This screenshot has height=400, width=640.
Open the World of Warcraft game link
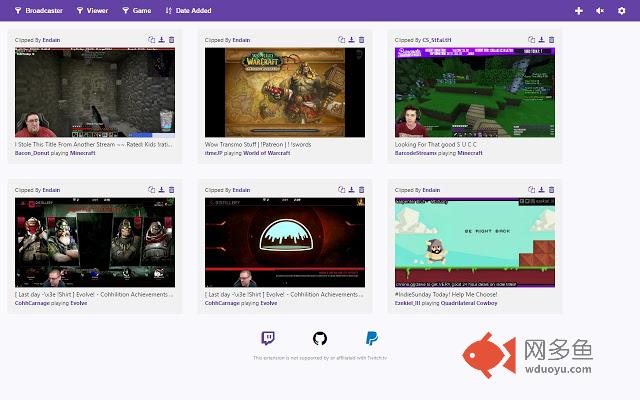267,153
